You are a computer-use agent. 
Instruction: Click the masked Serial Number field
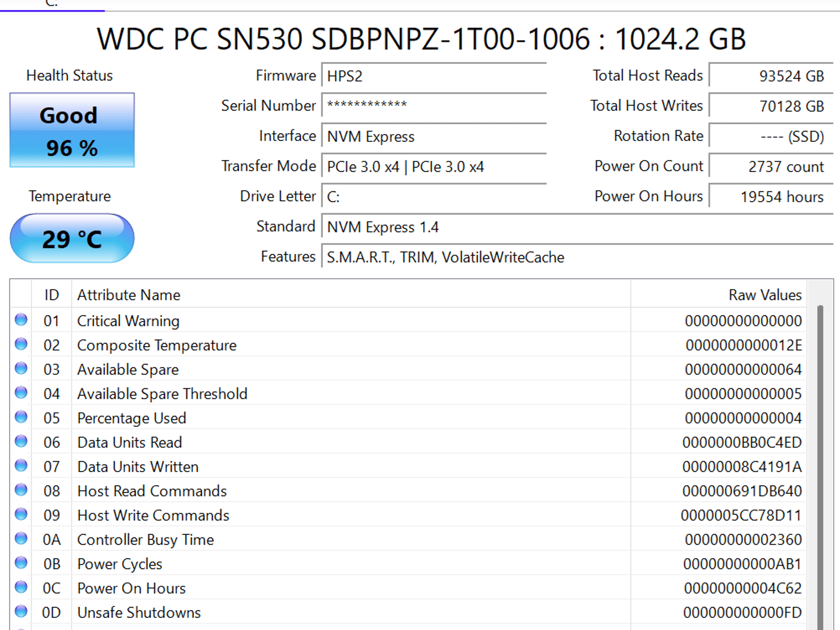434,106
